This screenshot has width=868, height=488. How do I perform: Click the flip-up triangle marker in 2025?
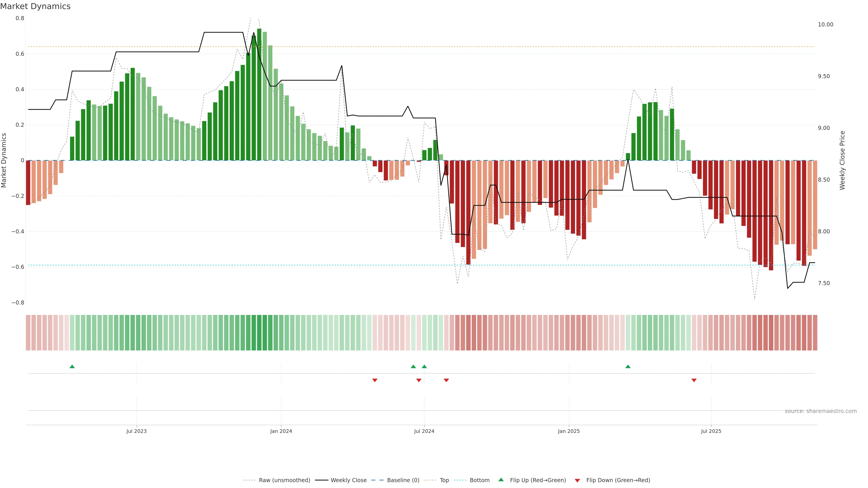pyautogui.click(x=628, y=366)
